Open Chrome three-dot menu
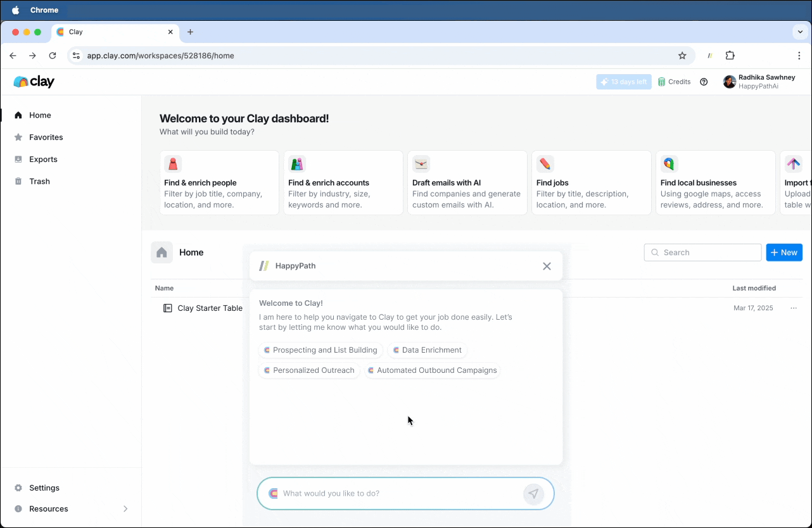Image resolution: width=812 pixels, height=528 pixels. [x=799, y=56]
